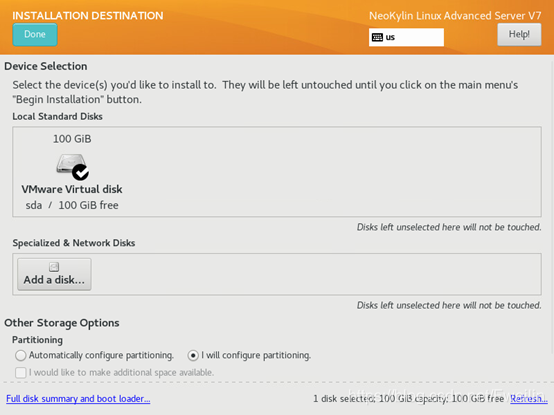Viewport: 554px width, 415px height.
Task: Click the Partitioning label
Action: click(37, 340)
